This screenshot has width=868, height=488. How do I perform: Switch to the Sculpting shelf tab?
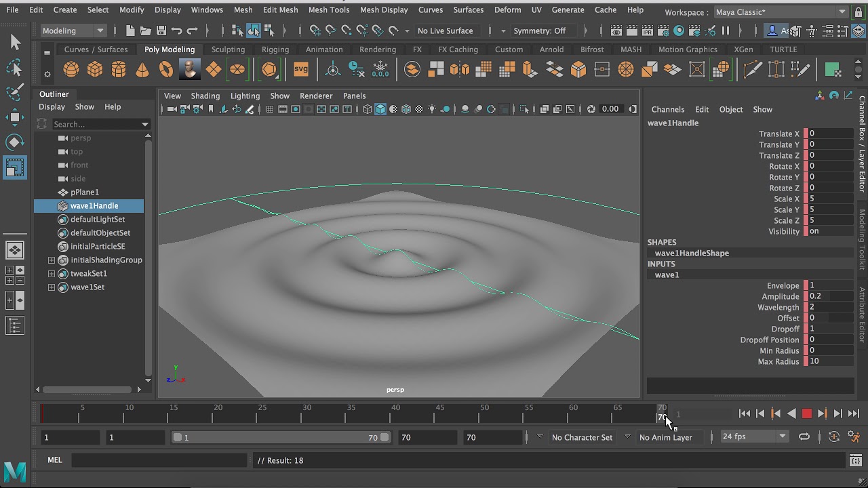tap(228, 49)
